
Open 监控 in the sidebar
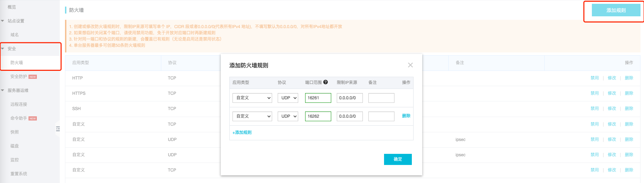click(x=15, y=160)
